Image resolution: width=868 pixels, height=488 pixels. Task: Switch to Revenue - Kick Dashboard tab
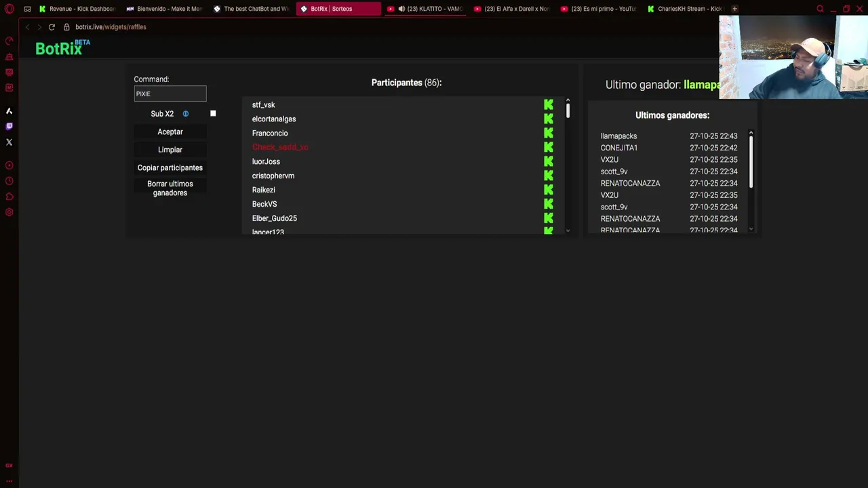point(77,9)
